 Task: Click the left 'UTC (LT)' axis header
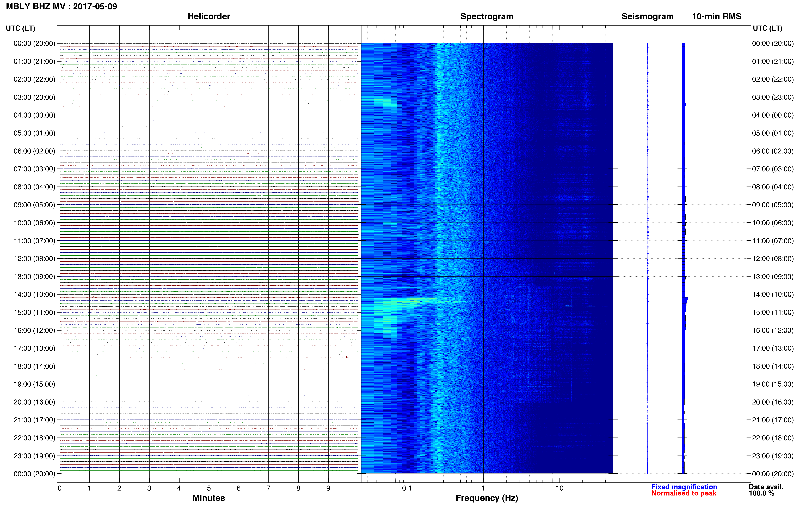[x=21, y=28]
